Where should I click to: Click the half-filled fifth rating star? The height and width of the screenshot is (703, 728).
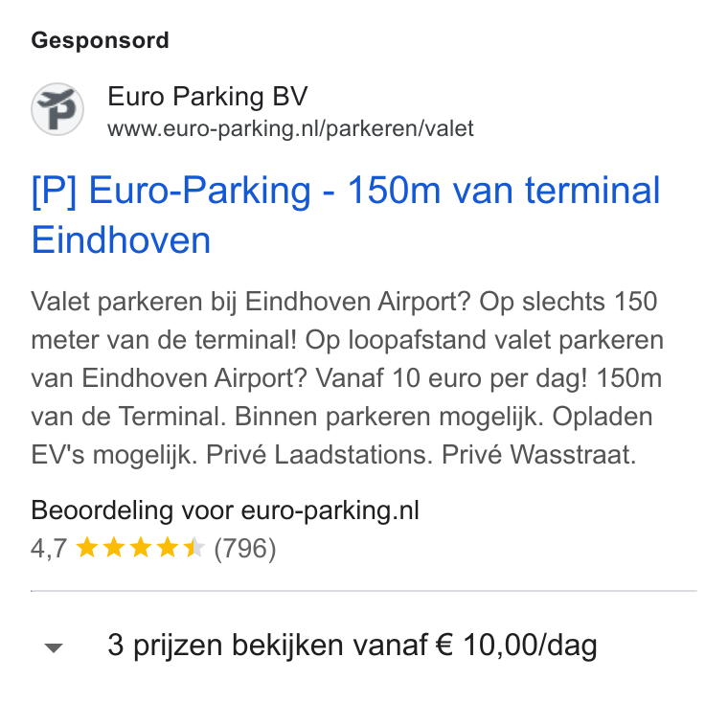193,547
